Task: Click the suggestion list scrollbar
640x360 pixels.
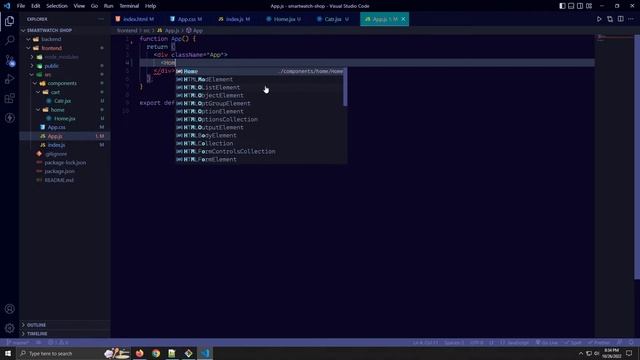Action: [x=345, y=87]
